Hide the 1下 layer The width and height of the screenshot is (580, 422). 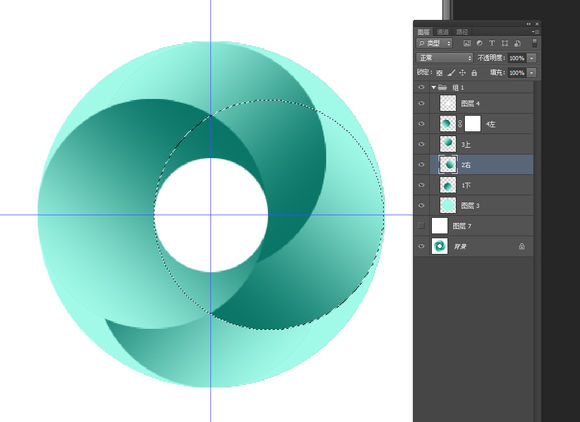[421, 185]
